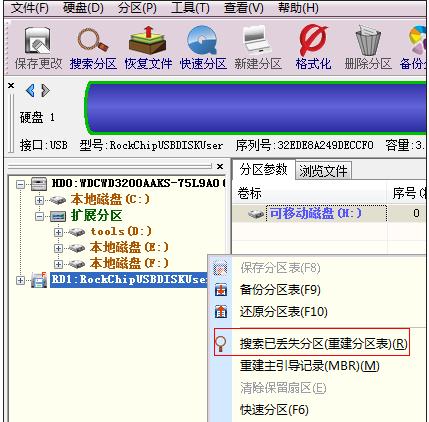This screenshot has height=422, width=429.
Task: Click the Search Partition (搜索分区) magnifier icon
Action: pos(92,41)
